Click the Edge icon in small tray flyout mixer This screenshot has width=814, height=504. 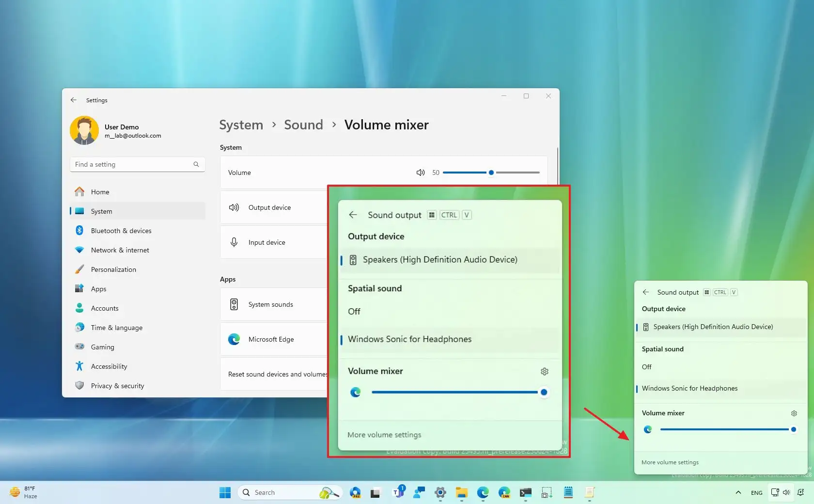click(x=648, y=429)
